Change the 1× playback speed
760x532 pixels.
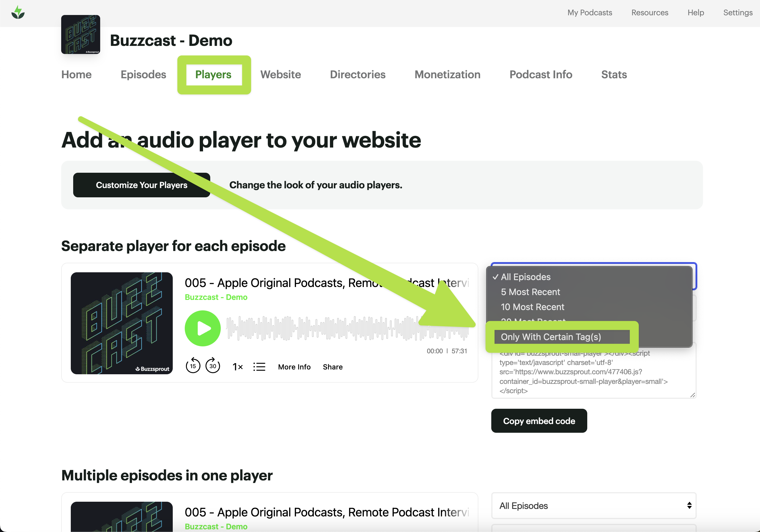pos(238,367)
